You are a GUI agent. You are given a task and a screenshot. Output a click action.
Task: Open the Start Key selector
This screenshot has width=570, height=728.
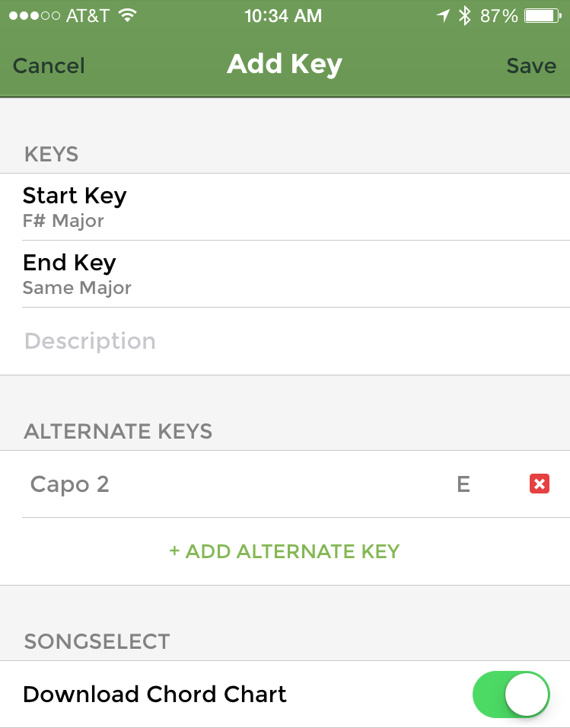(285, 207)
